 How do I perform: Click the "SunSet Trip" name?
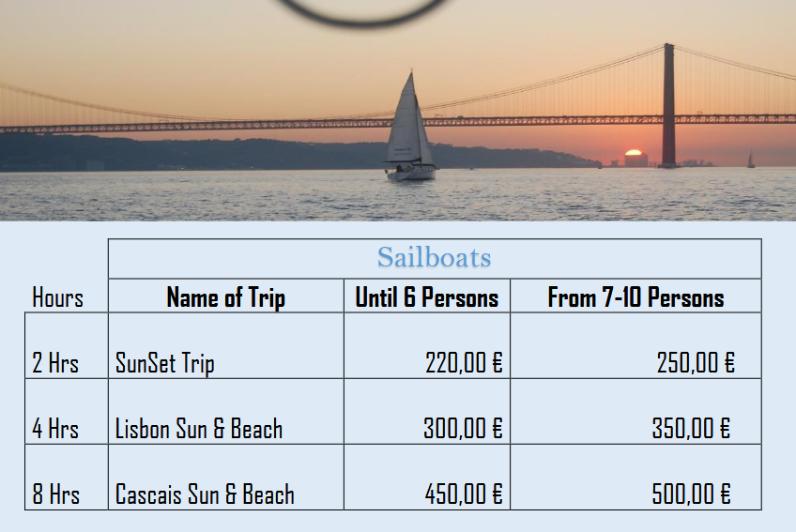(164, 363)
